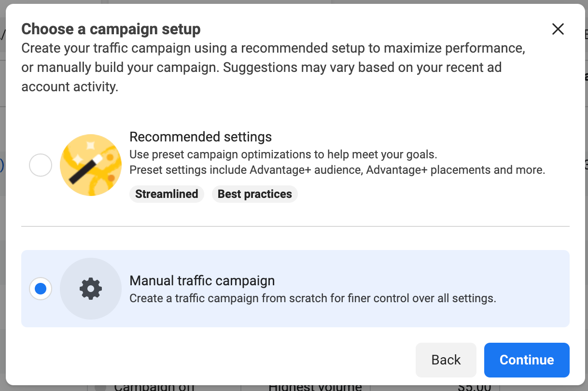Click the yellow circle surrounding the wand icon
The width and height of the screenshot is (588, 391).
[91, 165]
